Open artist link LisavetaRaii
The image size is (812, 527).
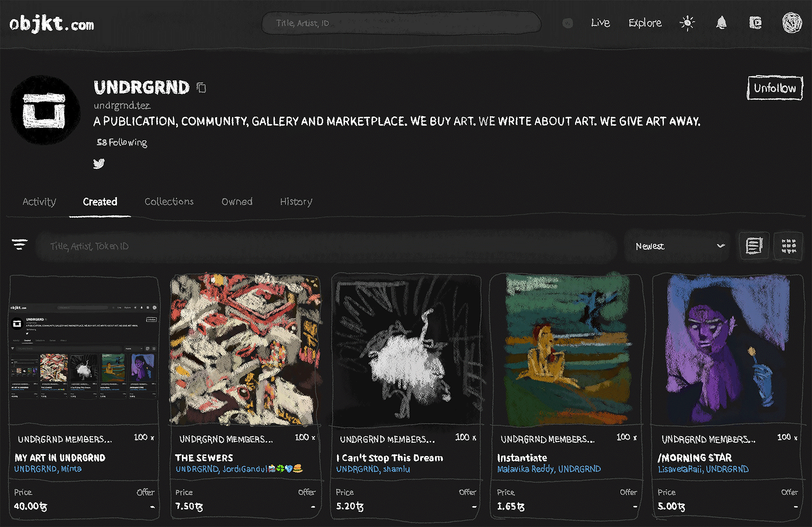[x=680, y=469]
